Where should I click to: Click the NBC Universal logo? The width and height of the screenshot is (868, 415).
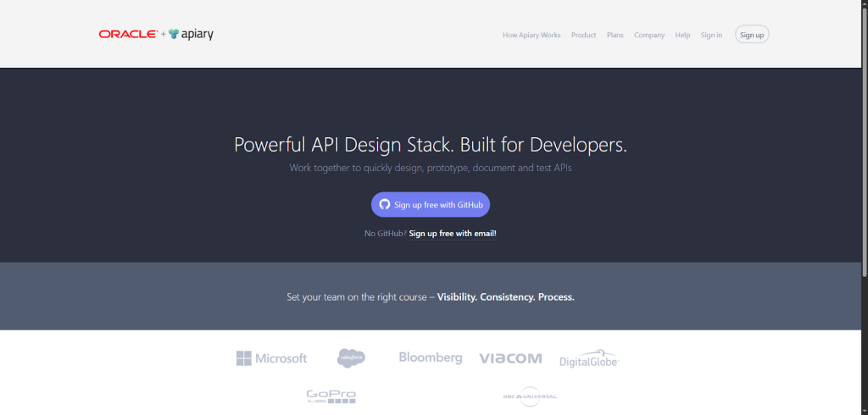(x=529, y=396)
